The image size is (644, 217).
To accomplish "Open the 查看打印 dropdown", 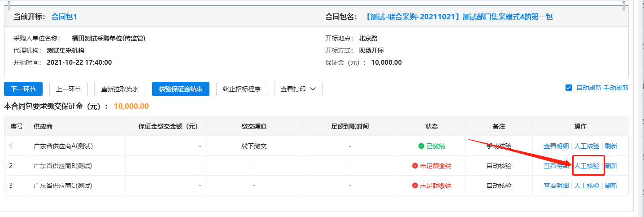I will click(298, 89).
